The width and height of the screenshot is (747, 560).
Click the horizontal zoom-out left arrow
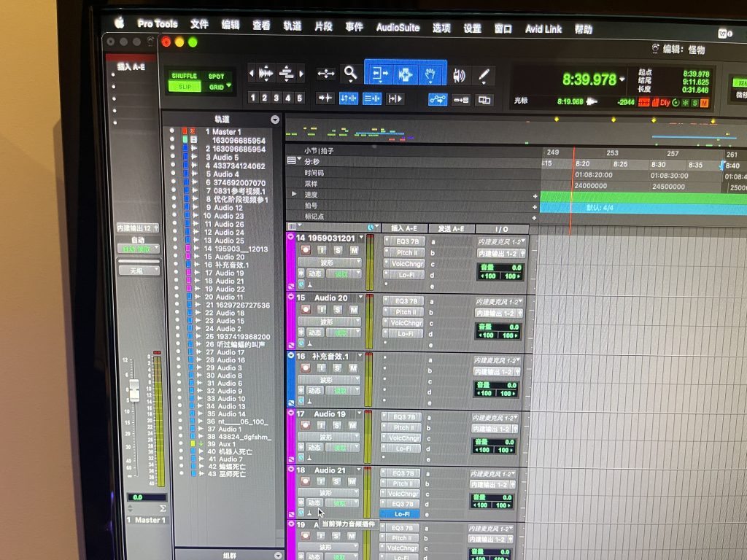pos(252,74)
